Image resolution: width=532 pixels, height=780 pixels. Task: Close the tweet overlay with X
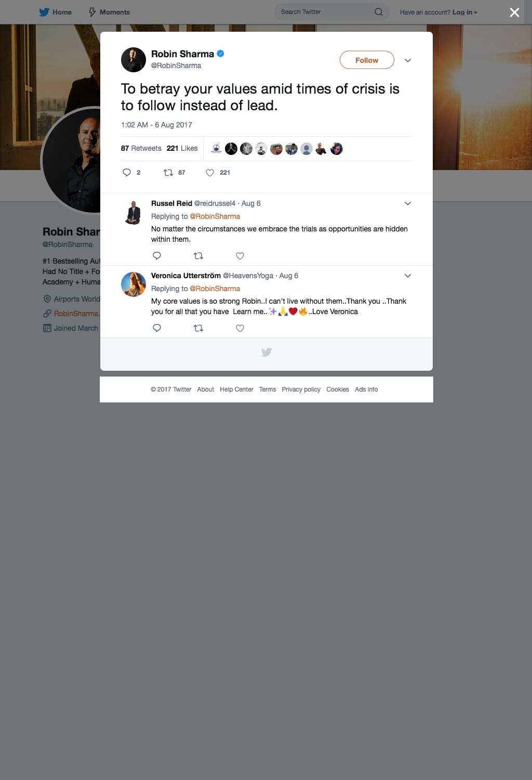click(x=514, y=12)
